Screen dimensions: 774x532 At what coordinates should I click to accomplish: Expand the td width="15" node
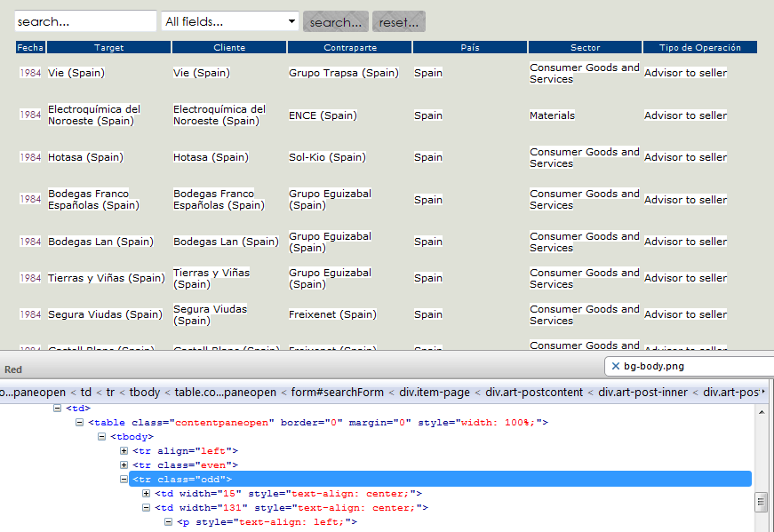click(x=146, y=494)
